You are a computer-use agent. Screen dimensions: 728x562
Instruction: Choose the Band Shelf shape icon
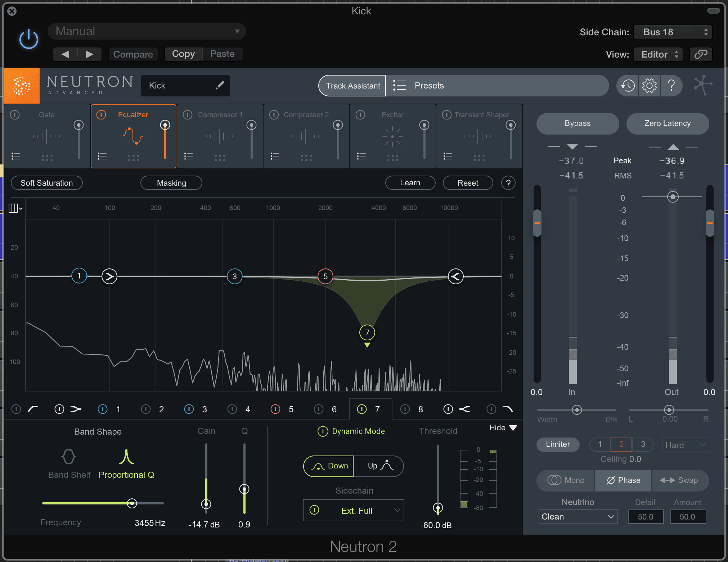coord(69,457)
